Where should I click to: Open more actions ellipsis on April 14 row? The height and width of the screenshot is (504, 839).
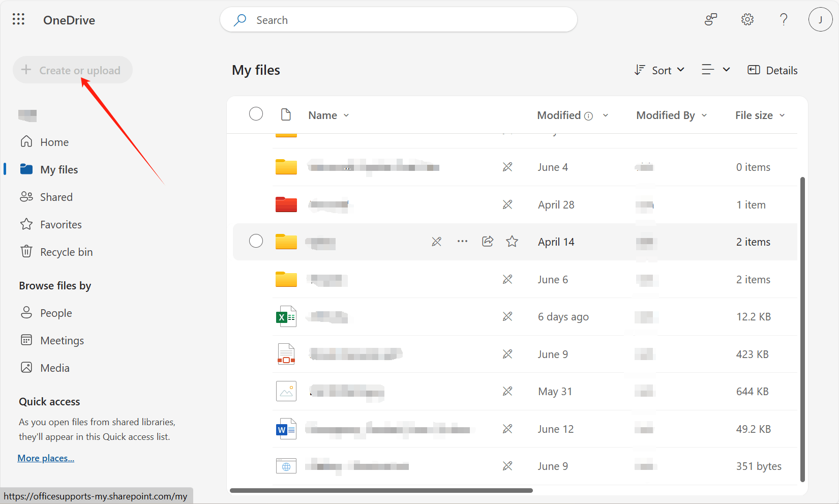[462, 242]
